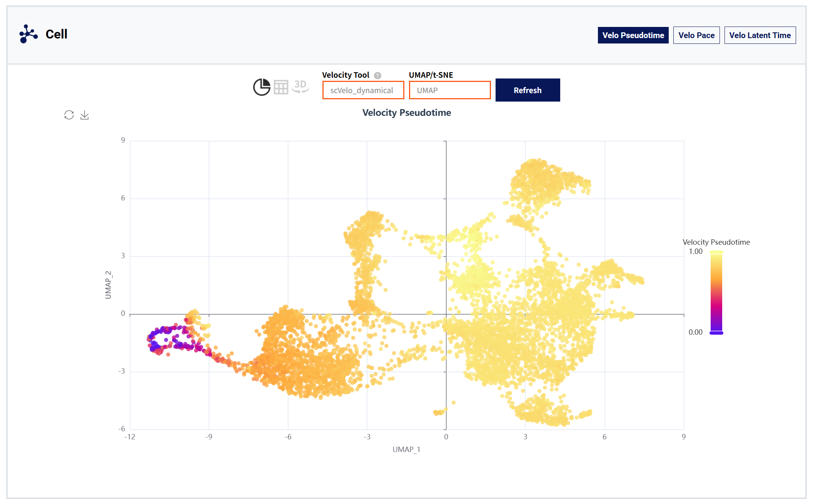Open the Velocity Tool scVelo_dynamical dropdown
Screen dimensions: 813x504
(x=363, y=90)
